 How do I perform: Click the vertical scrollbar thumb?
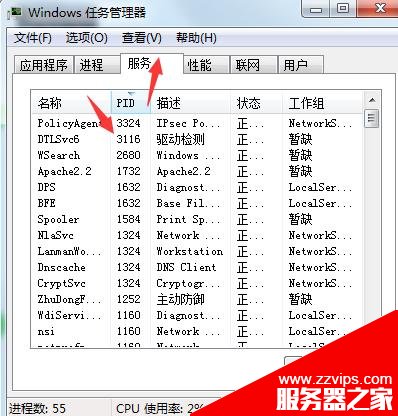372,118
